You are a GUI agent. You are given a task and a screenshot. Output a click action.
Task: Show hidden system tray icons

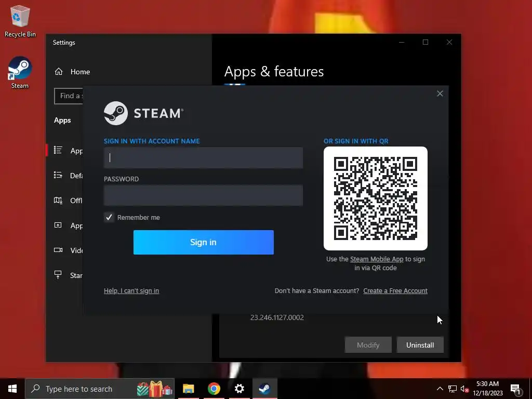pos(440,389)
